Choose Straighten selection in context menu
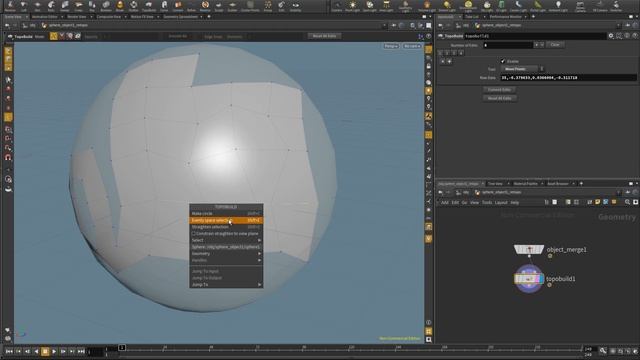This screenshot has height=360, width=640. click(226, 227)
